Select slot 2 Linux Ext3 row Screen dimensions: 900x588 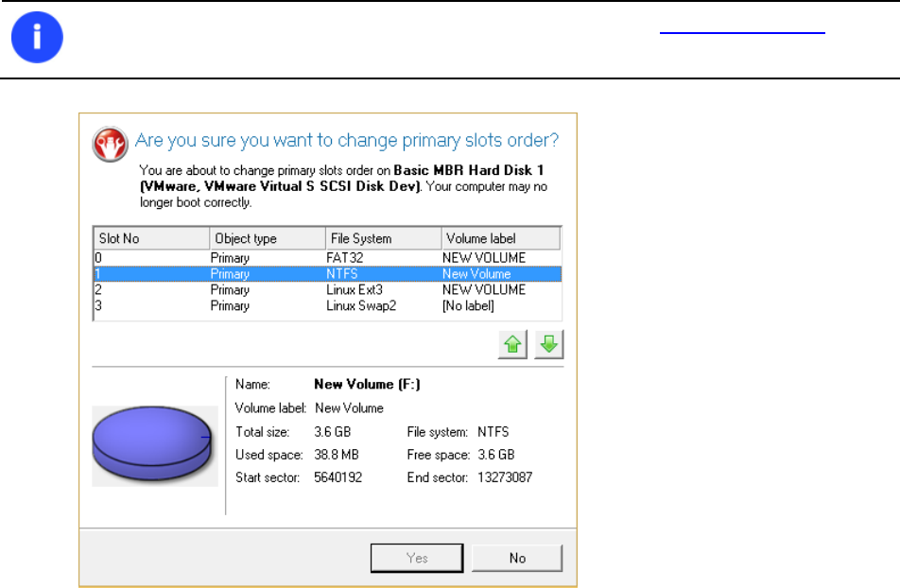327,290
